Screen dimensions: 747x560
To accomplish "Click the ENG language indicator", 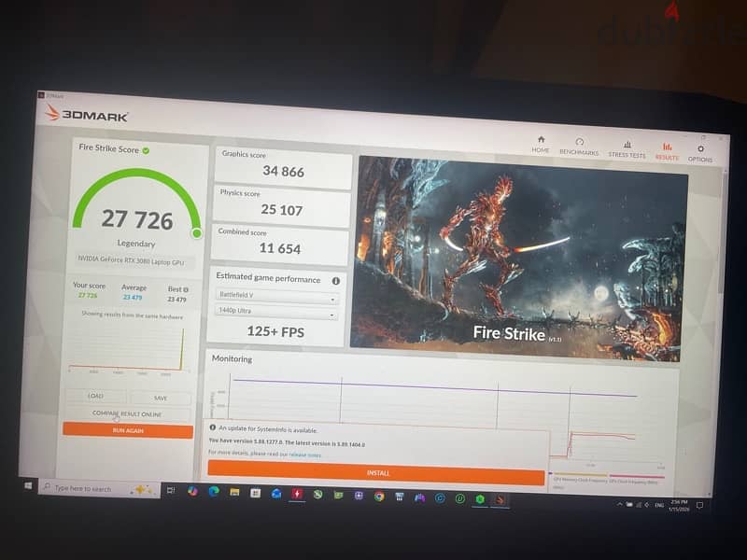I will pos(659,505).
